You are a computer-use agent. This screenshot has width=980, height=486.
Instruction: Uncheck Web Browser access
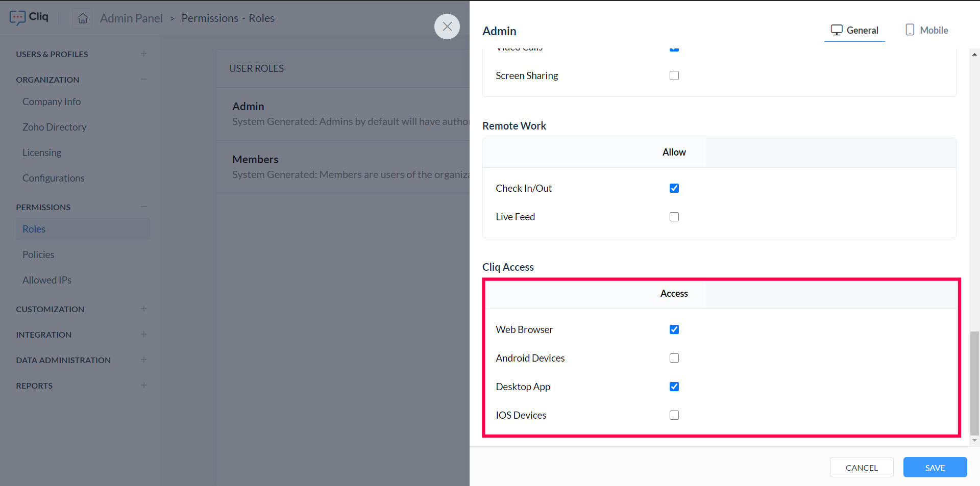(x=674, y=329)
